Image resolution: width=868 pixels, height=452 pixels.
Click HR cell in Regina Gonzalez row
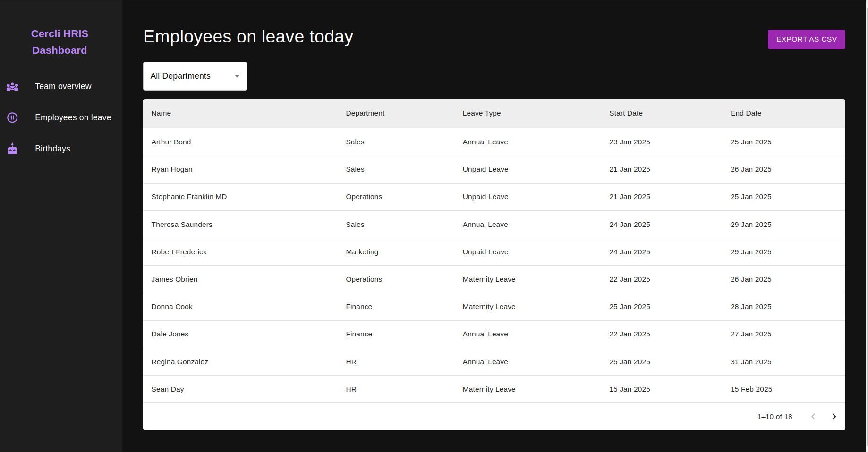click(x=351, y=362)
